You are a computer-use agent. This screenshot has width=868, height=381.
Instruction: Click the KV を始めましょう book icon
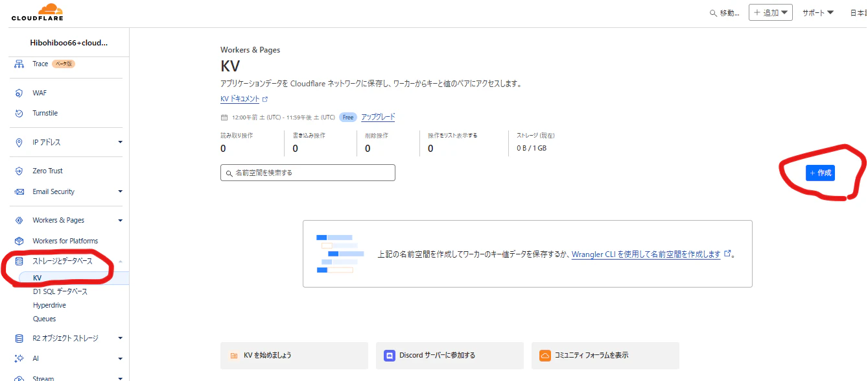234,356
